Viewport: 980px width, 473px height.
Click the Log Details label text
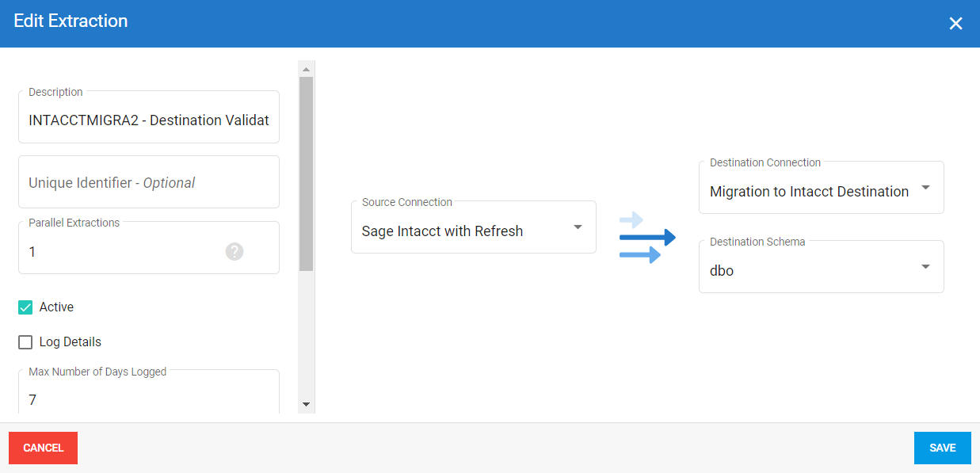click(71, 342)
